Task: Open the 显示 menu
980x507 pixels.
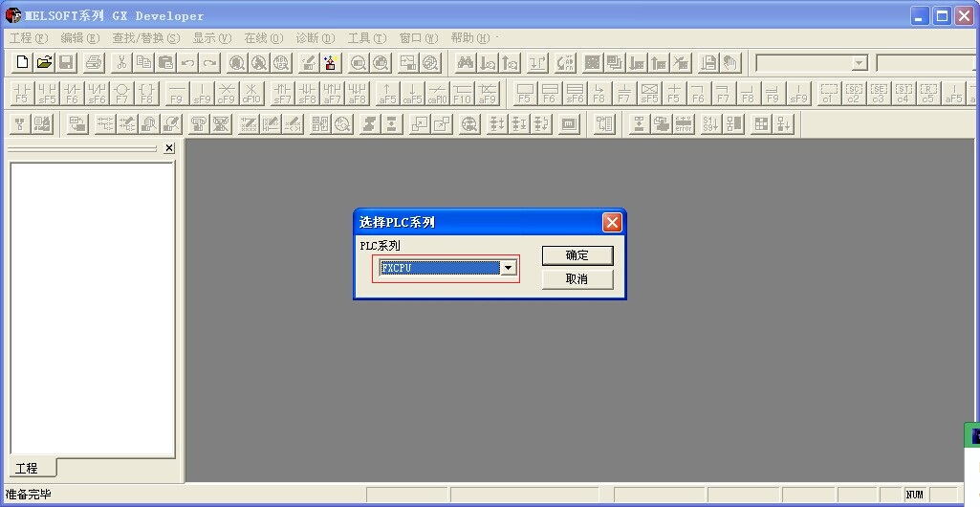Action: (212, 38)
